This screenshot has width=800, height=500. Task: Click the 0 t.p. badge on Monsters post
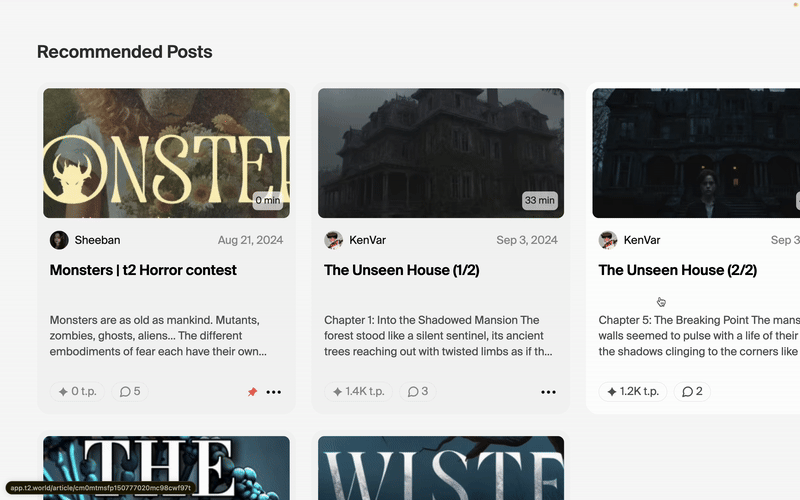click(77, 391)
